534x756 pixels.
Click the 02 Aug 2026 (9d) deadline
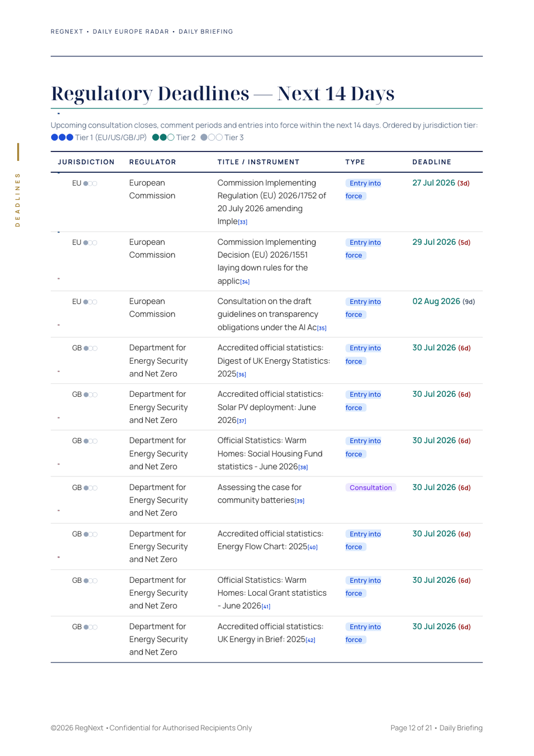[x=444, y=301]
